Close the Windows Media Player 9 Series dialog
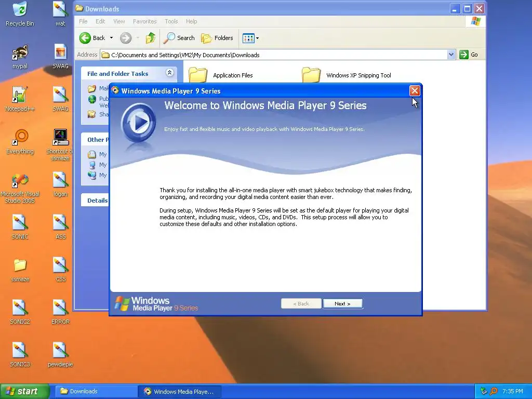This screenshot has height=399, width=532. pyautogui.click(x=414, y=90)
